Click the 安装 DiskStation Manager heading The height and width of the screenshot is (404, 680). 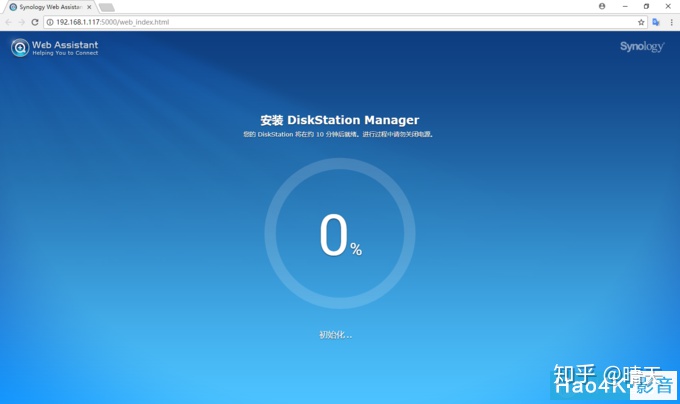tap(340, 120)
